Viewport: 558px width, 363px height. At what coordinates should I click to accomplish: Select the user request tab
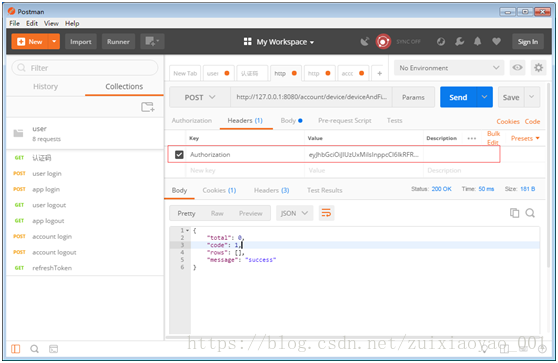218,73
